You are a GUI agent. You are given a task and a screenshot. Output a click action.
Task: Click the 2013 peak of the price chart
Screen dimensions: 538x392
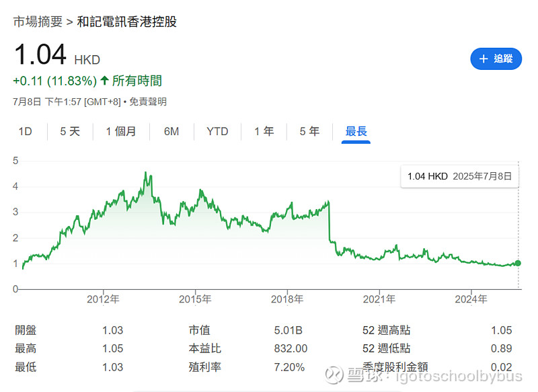coord(146,172)
